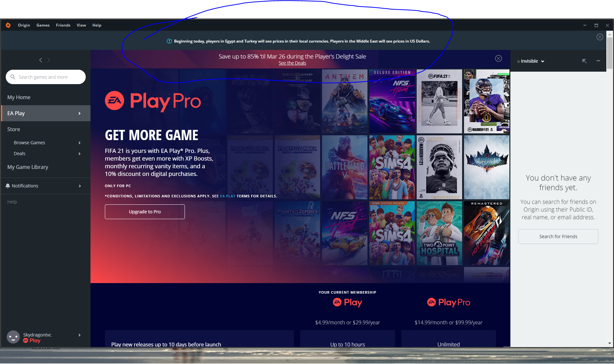Go to My Home
Viewport: 614px width, 364px height.
[19, 97]
